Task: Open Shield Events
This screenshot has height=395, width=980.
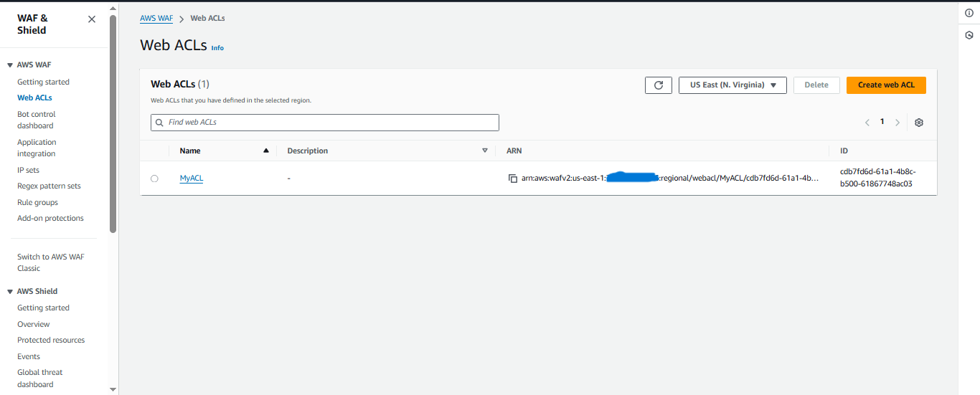Action: tap(29, 356)
